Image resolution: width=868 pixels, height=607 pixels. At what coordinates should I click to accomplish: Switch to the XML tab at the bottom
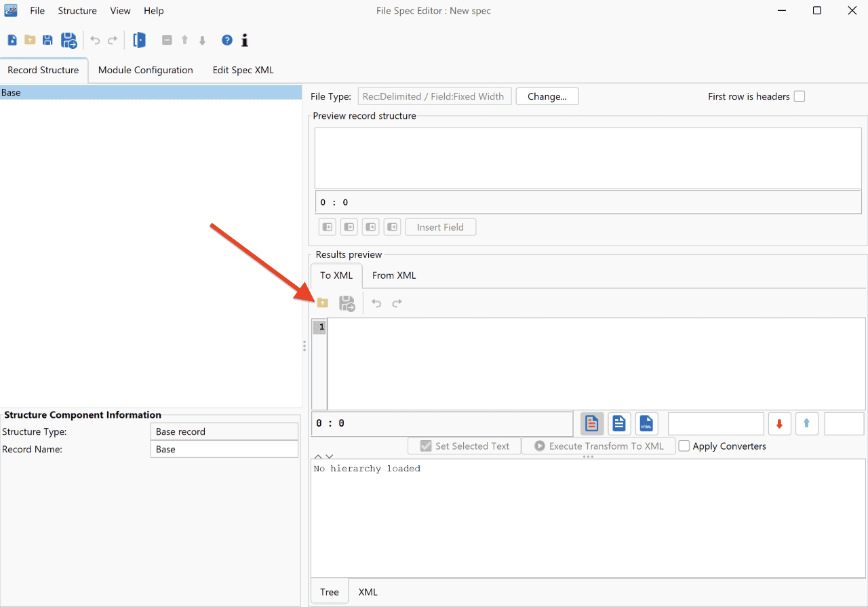[x=368, y=592]
